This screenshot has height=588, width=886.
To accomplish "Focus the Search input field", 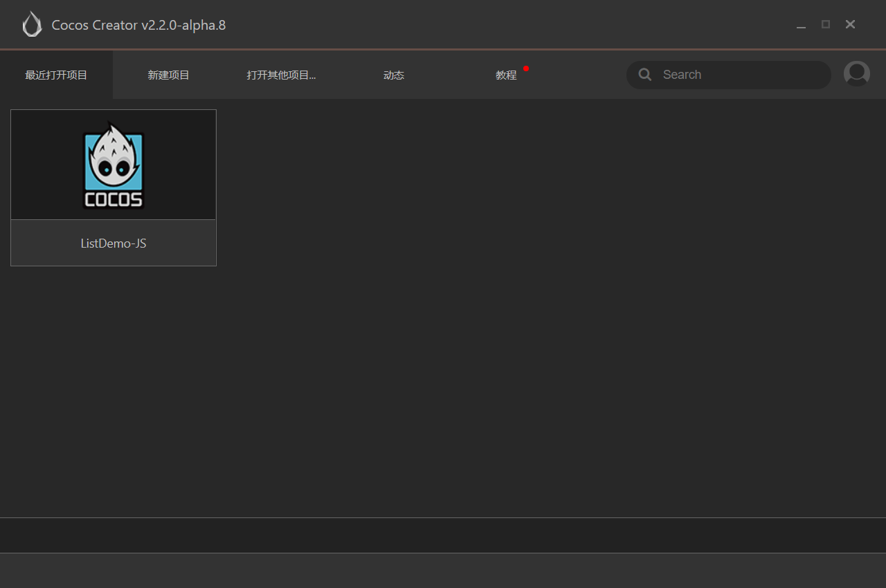I will 729,75.
